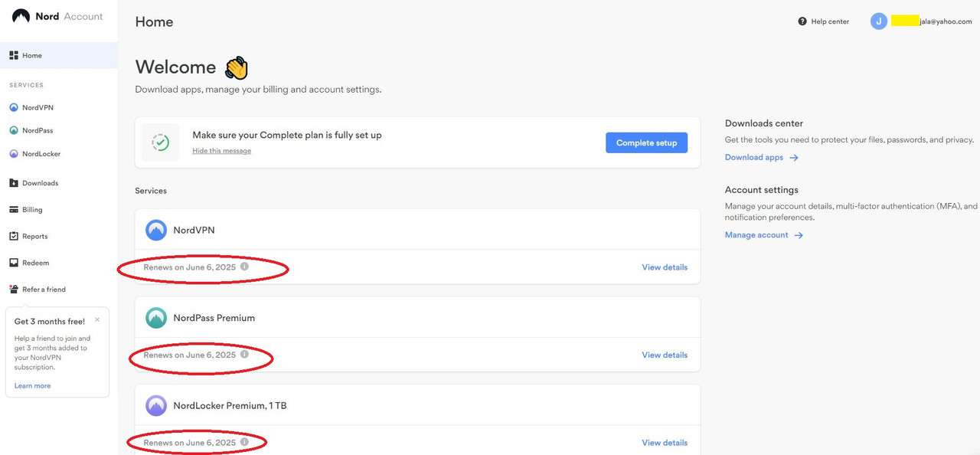Click Hide this message link

click(221, 151)
